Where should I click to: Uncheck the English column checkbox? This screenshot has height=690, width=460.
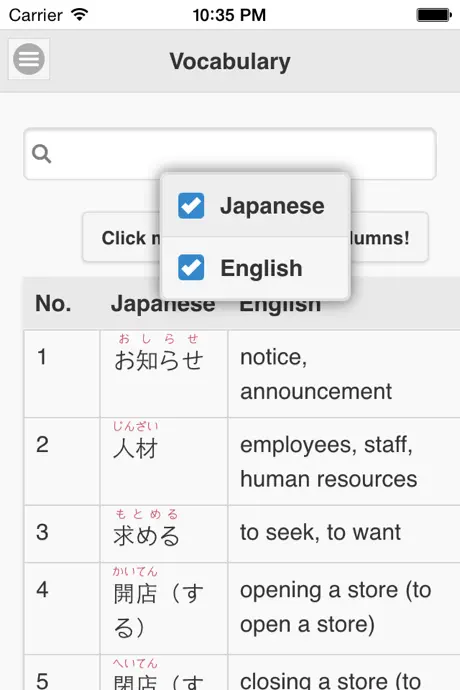click(x=191, y=268)
